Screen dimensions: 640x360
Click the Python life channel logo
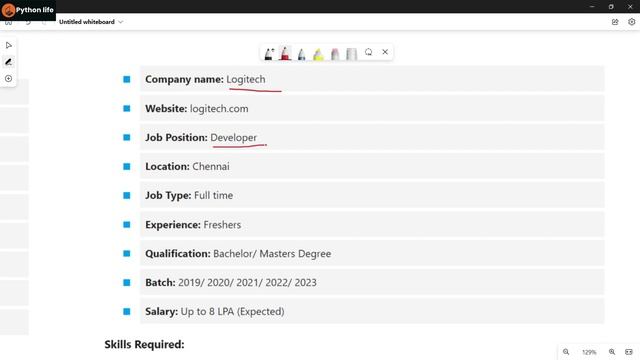point(28,10)
